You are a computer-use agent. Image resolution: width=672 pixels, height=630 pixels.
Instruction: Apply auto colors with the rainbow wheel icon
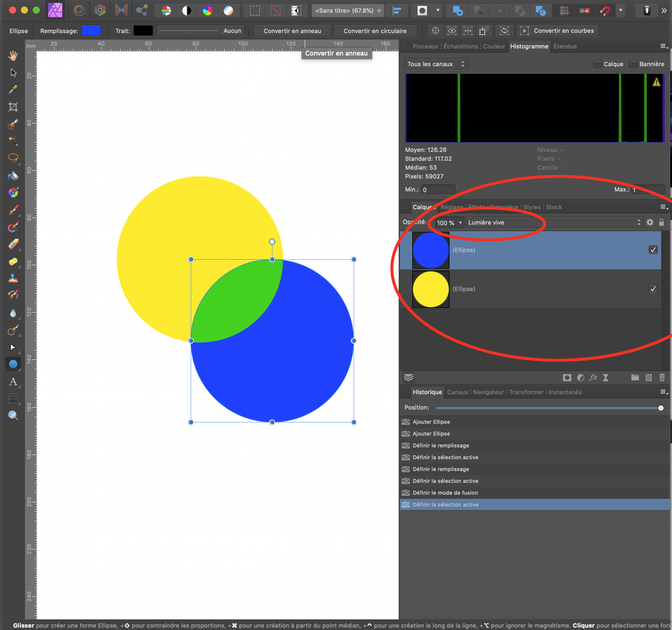(x=207, y=11)
